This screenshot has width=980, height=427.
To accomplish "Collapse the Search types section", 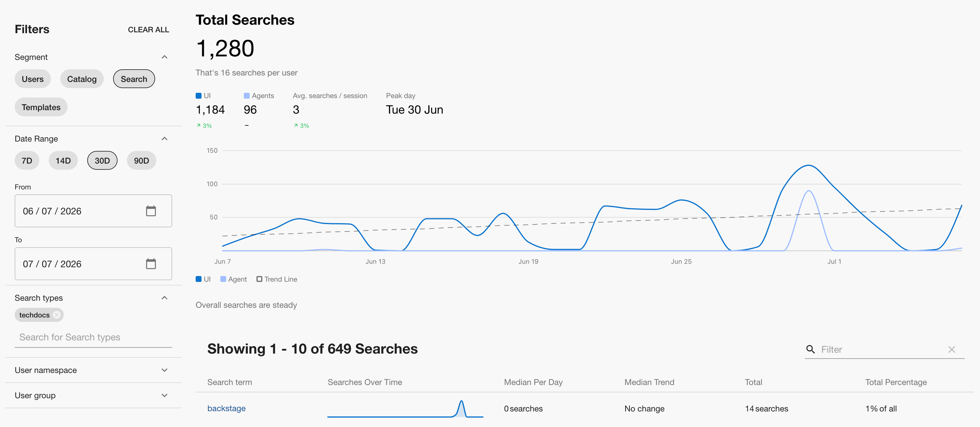I will [x=164, y=298].
